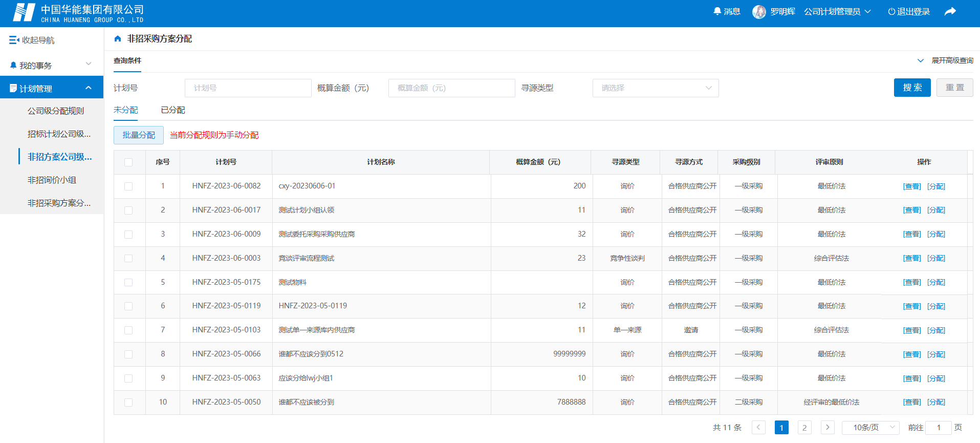Check the row for HNFZ-2023-05-0175
Image resolution: width=980 pixels, height=443 pixels.
128,283
